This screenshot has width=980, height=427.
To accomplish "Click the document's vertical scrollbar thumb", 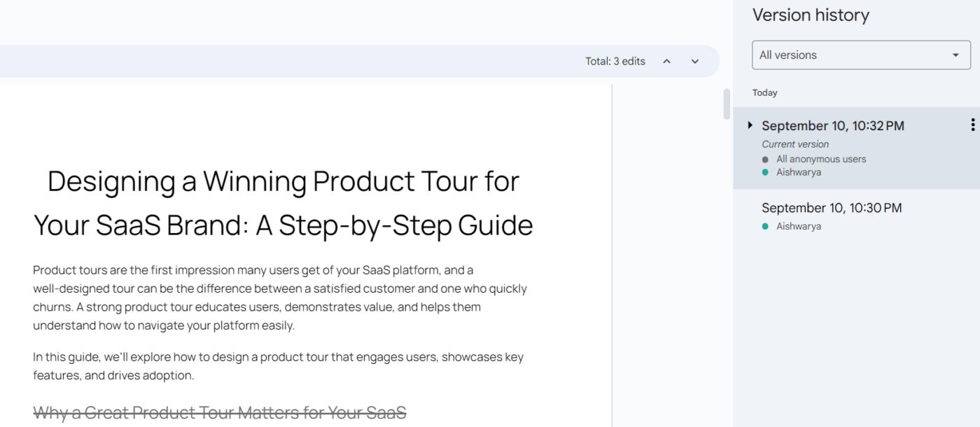I will point(727,104).
